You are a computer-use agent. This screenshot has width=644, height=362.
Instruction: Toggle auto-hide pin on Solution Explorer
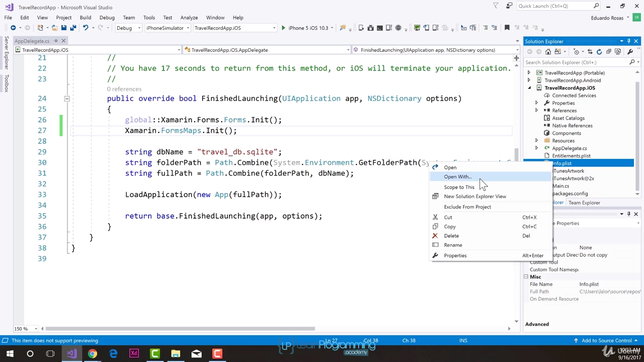pyautogui.click(x=628, y=41)
